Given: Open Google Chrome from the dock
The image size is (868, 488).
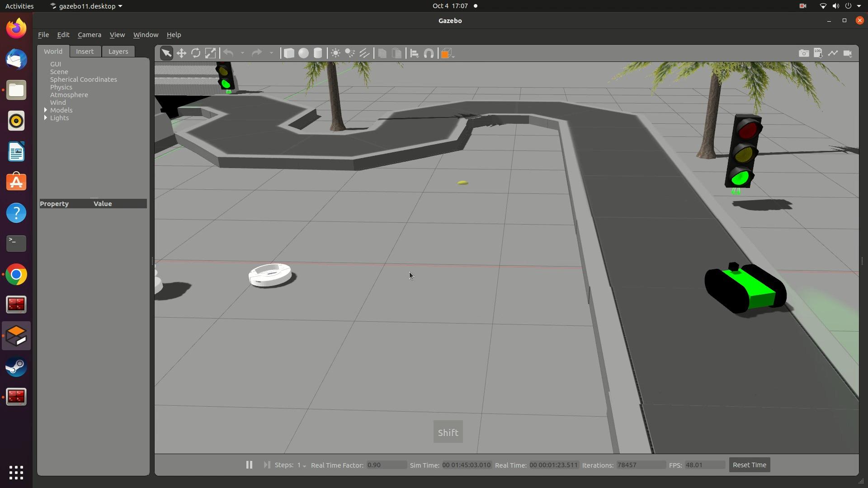Looking at the screenshot, I should click(16, 275).
